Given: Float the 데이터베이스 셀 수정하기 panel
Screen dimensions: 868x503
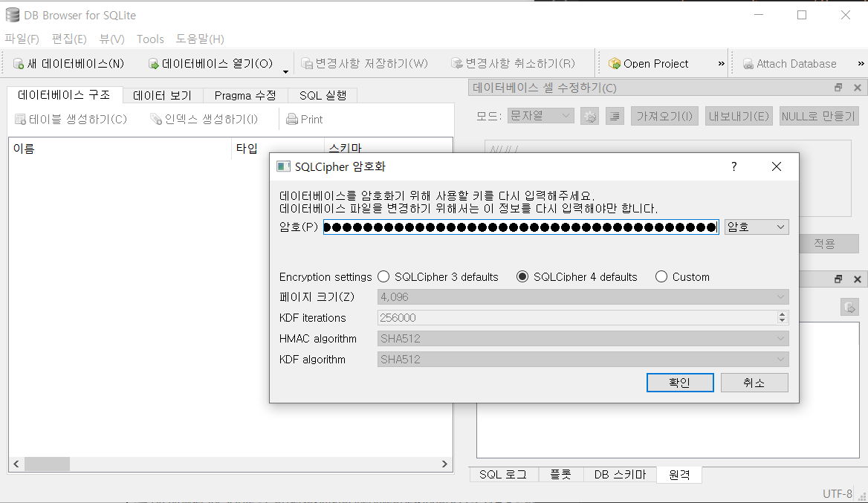Looking at the screenshot, I should point(838,88).
